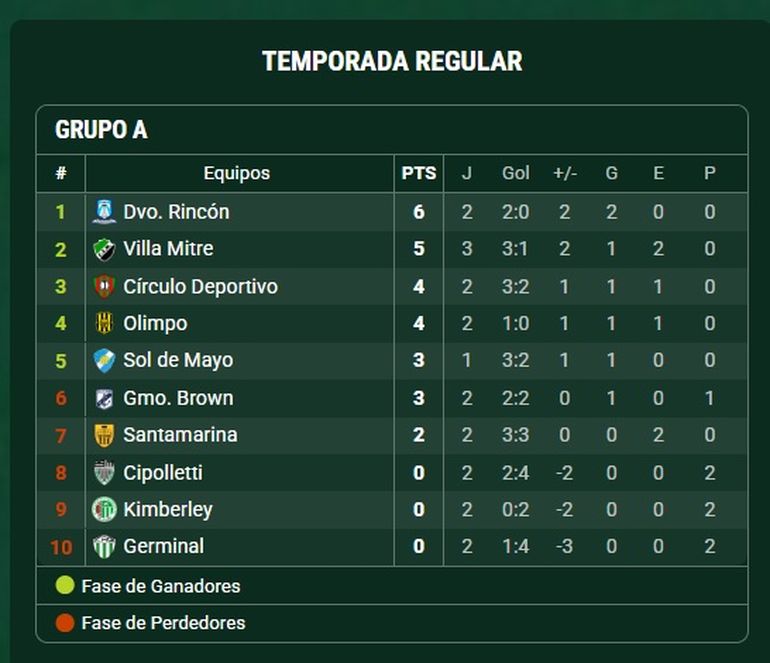Click the Cipolletti team crest
This screenshot has height=663, width=770.
tap(104, 472)
